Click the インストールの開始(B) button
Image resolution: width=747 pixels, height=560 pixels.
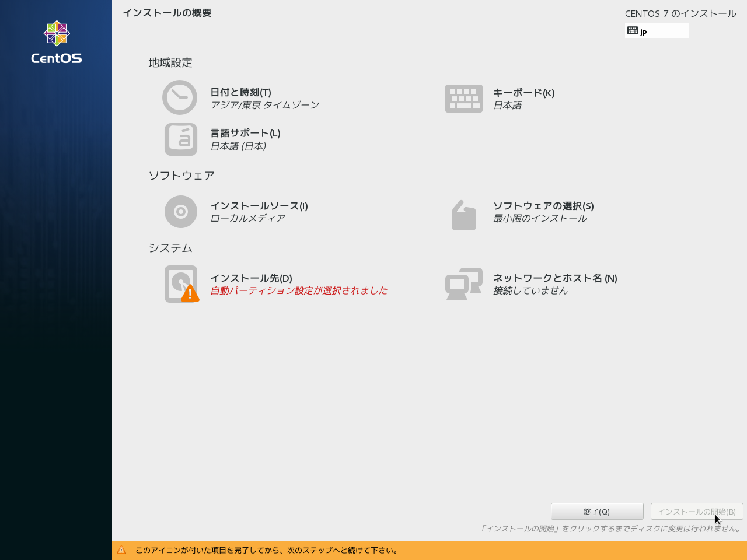tap(696, 512)
